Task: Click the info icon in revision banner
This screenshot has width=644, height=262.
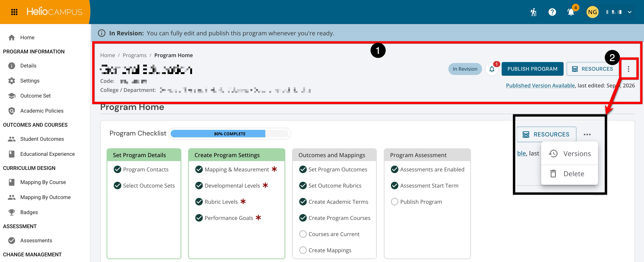Action: coord(101,33)
